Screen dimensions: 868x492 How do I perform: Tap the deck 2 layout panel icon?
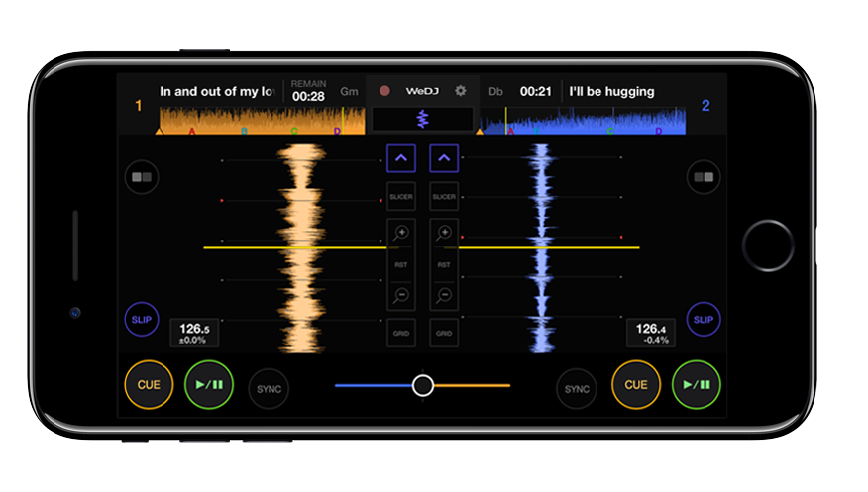pos(705,178)
